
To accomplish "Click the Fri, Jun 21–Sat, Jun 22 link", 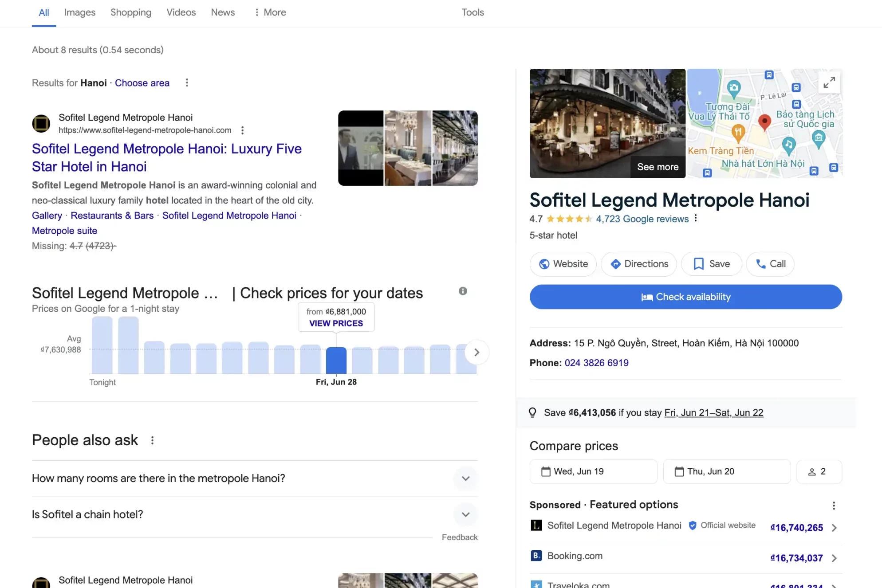I will pos(713,413).
